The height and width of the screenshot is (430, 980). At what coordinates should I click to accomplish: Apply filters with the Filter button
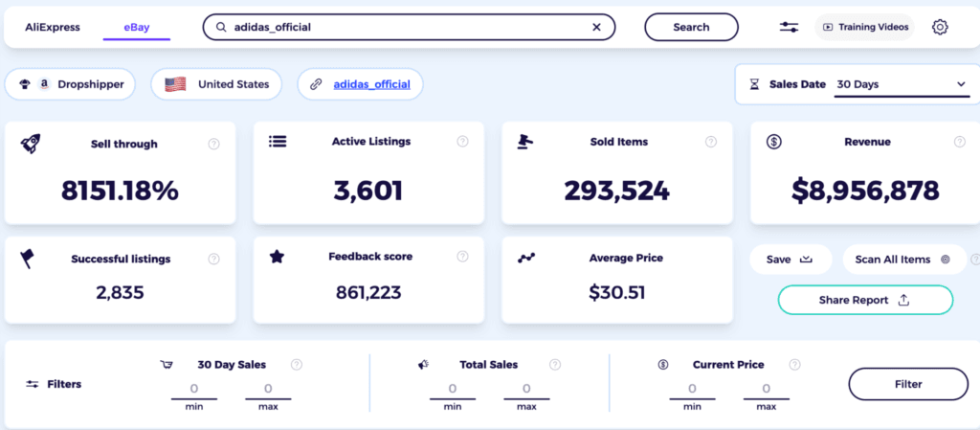coord(908,384)
